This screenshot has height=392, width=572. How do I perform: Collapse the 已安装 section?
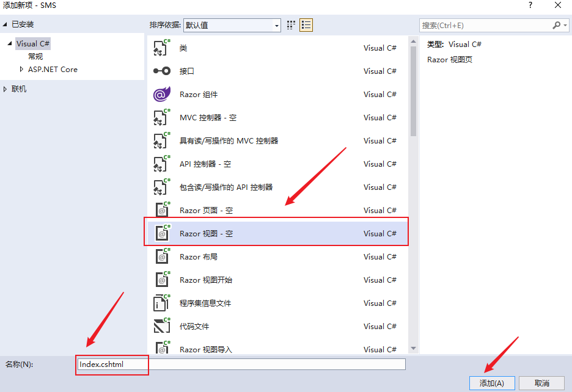coord(5,24)
